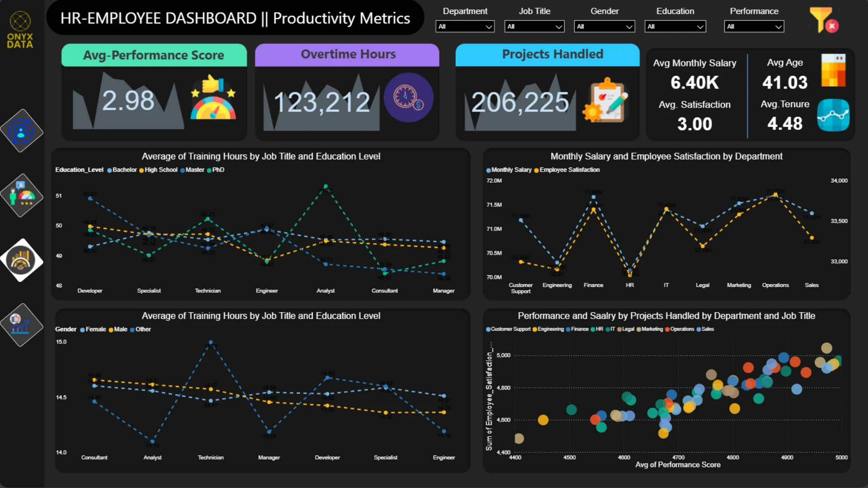Select Sales in the scatter chart legend
Screen dimensions: 868x488
point(705,329)
